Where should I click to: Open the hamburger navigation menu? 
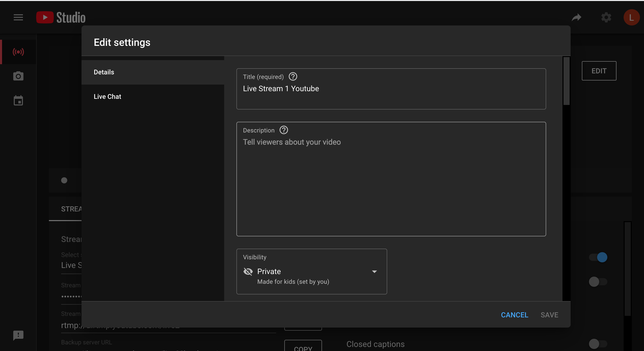tap(18, 17)
